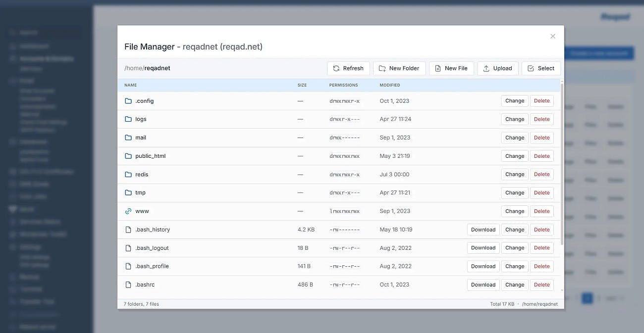Change permissions for public_html
This screenshot has width=644, height=333.
point(515,156)
